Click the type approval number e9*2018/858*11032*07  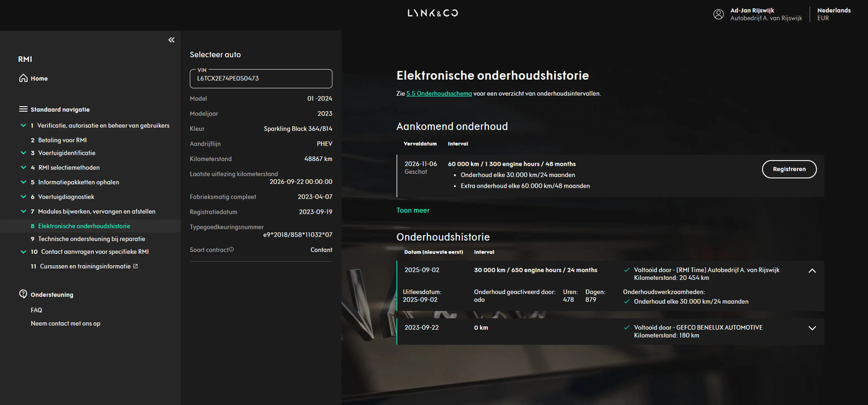[297, 235]
